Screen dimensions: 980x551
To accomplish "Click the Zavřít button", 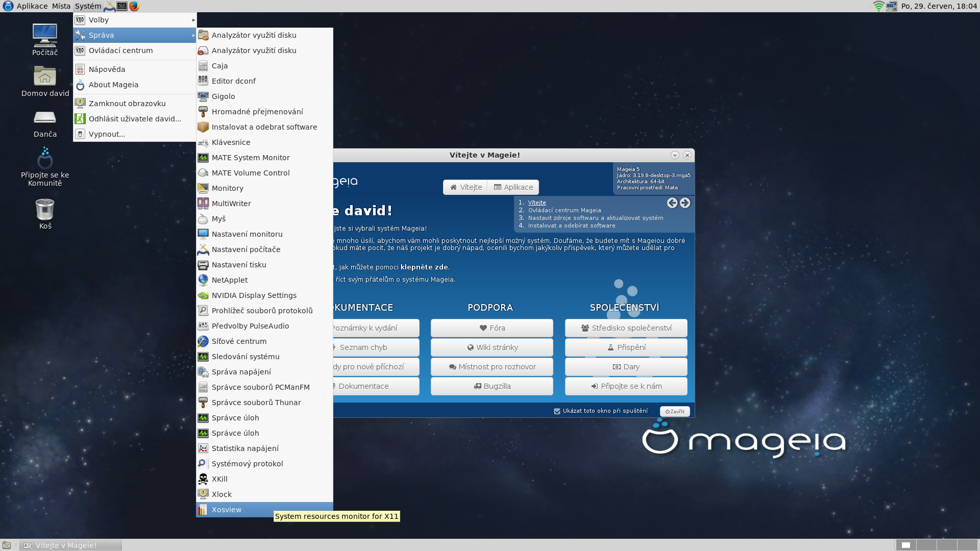I will (675, 411).
